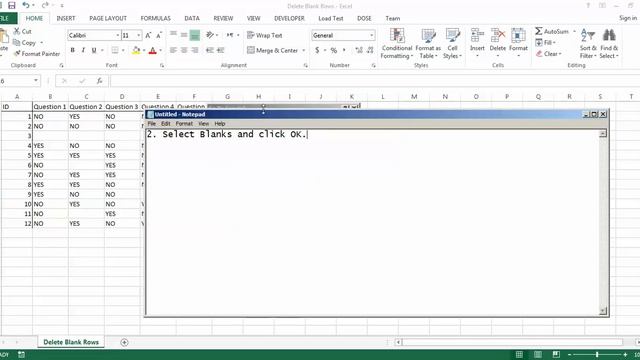Switch to the FORMULAS tab
This screenshot has height=360, width=640.
pos(155,18)
